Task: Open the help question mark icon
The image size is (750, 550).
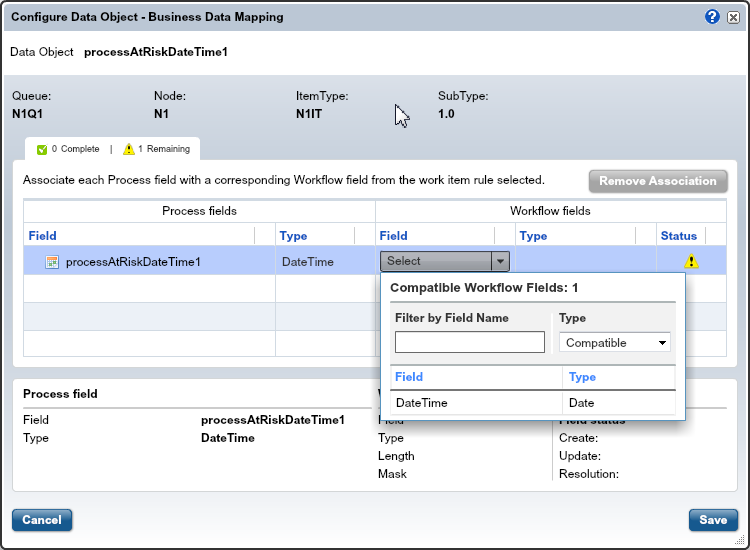Action: 712,17
